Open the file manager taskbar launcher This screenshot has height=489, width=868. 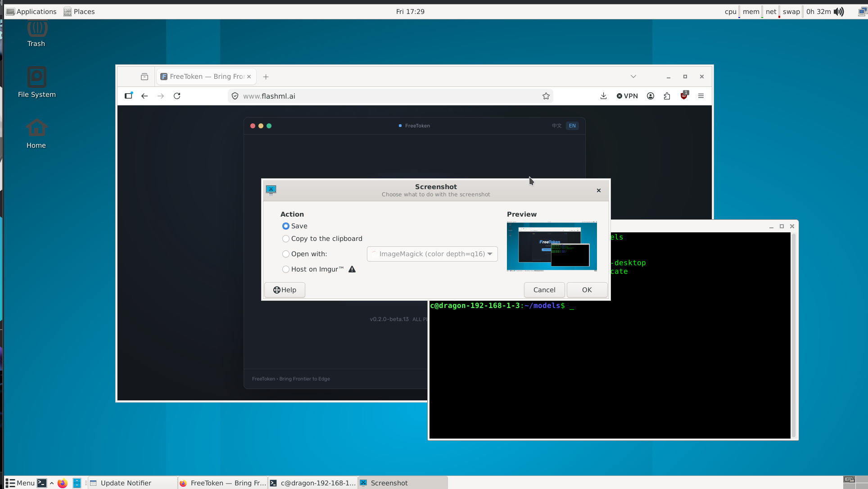[x=77, y=483]
